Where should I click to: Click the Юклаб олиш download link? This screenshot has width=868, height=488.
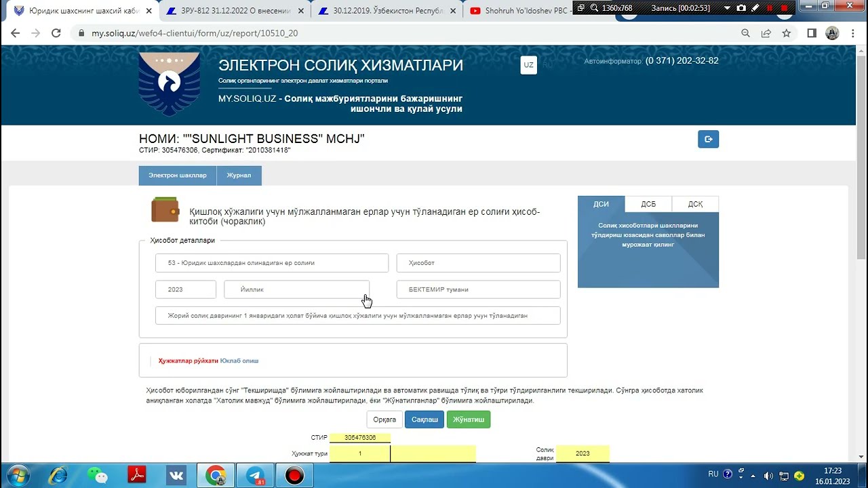(x=239, y=361)
